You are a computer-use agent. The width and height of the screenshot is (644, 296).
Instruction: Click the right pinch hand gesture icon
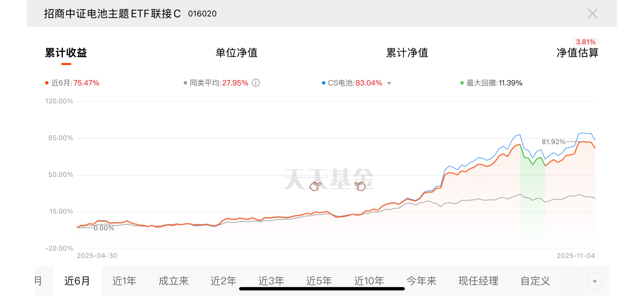(360, 186)
